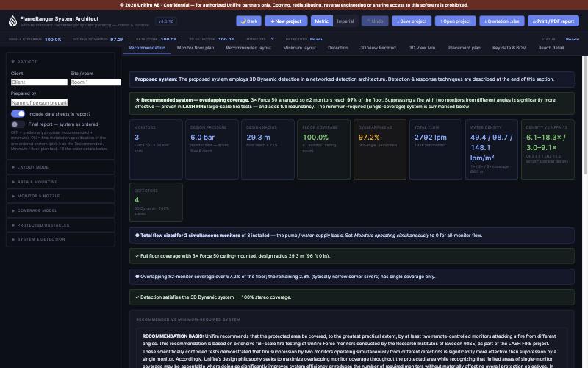Click Save project button

tap(412, 21)
